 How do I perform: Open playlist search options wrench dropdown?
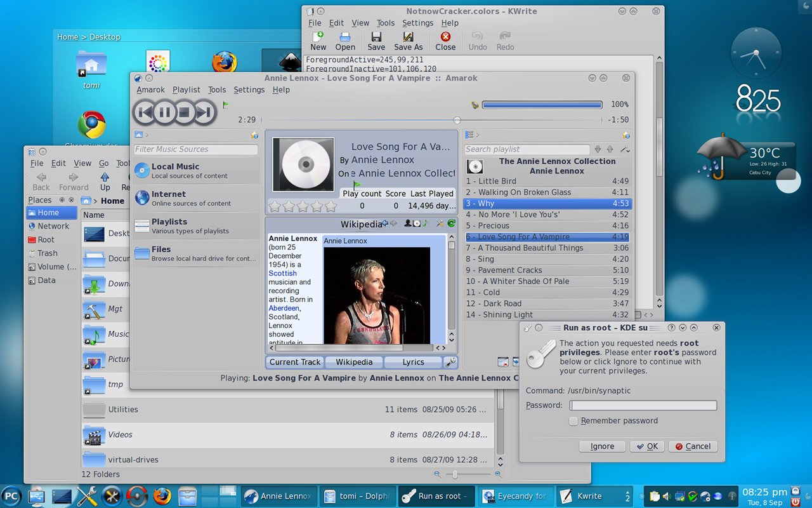click(x=625, y=149)
